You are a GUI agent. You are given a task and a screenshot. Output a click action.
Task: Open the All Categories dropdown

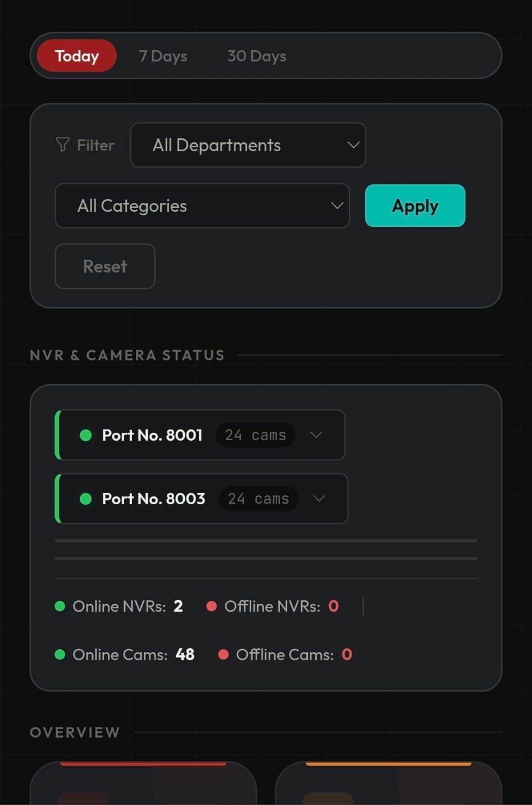coord(202,206)
